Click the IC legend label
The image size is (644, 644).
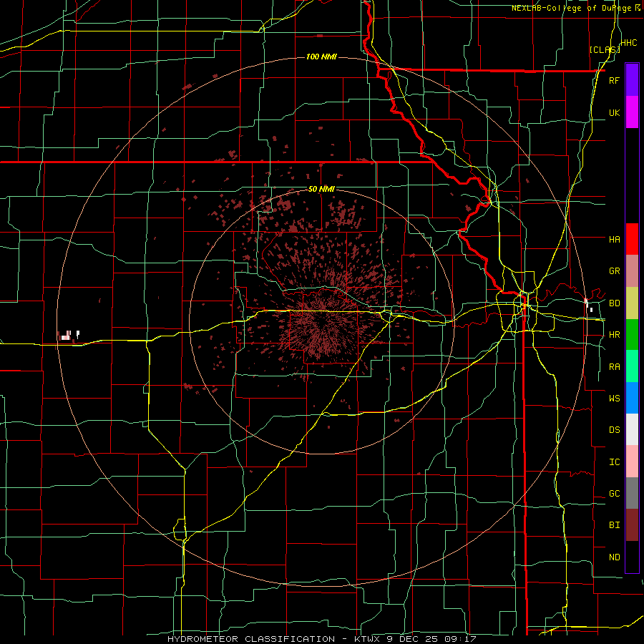coord(614,462)
